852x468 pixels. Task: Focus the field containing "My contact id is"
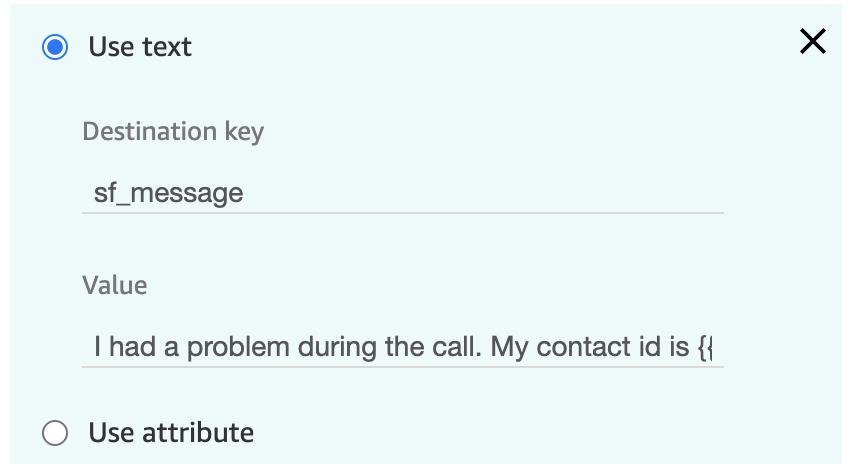point(403,347)
